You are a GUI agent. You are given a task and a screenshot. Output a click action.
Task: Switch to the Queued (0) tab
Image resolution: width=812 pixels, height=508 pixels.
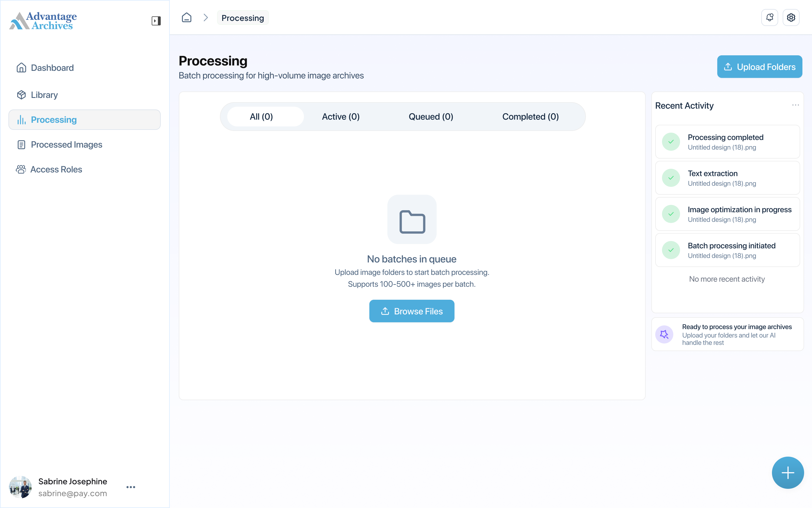(431, 117)
